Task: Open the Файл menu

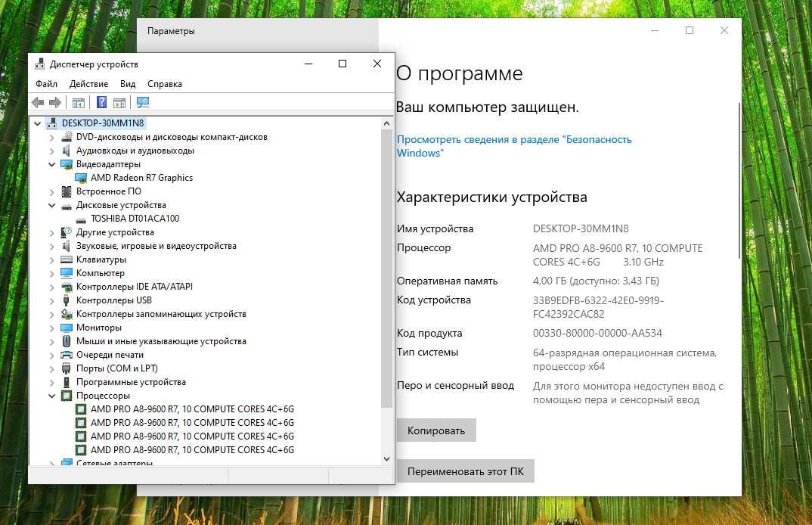Action: pos(46,84)
